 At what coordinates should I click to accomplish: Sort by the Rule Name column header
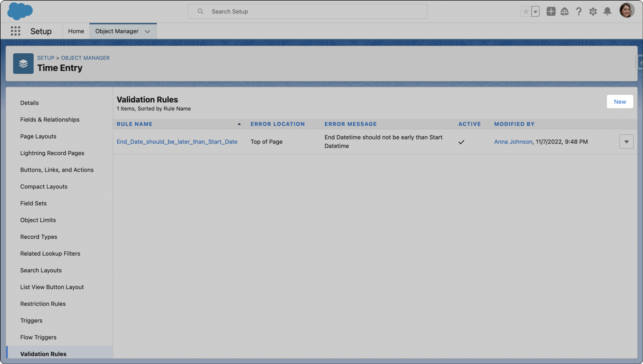point(135,124)
